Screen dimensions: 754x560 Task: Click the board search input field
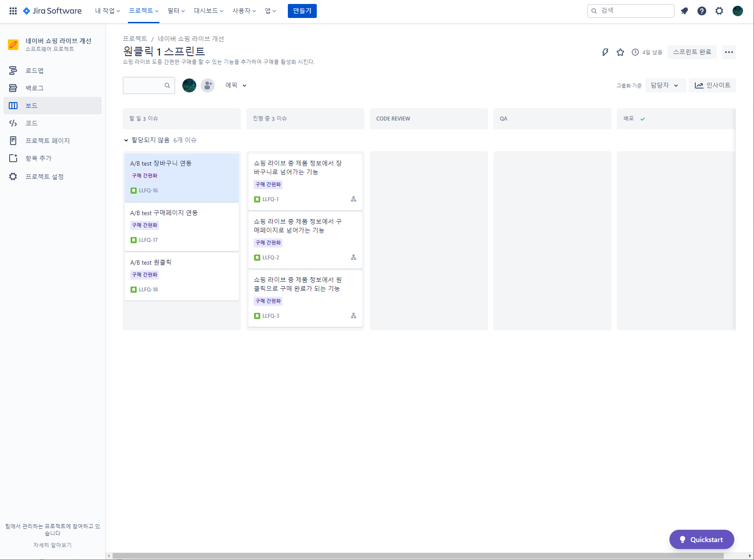[149, 85]
